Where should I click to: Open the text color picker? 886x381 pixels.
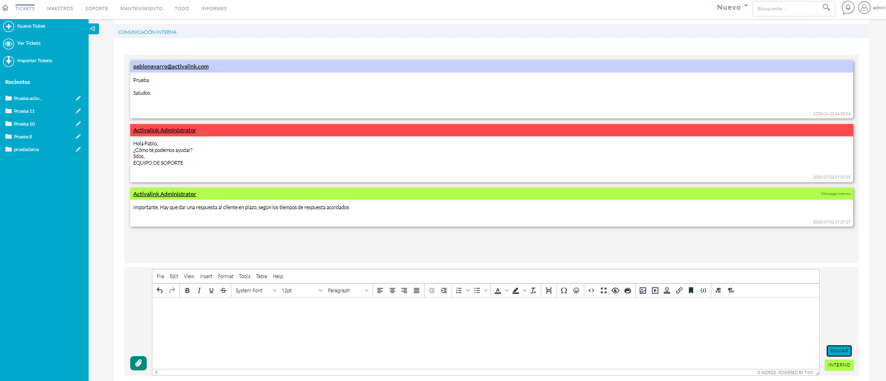(497, 291)
